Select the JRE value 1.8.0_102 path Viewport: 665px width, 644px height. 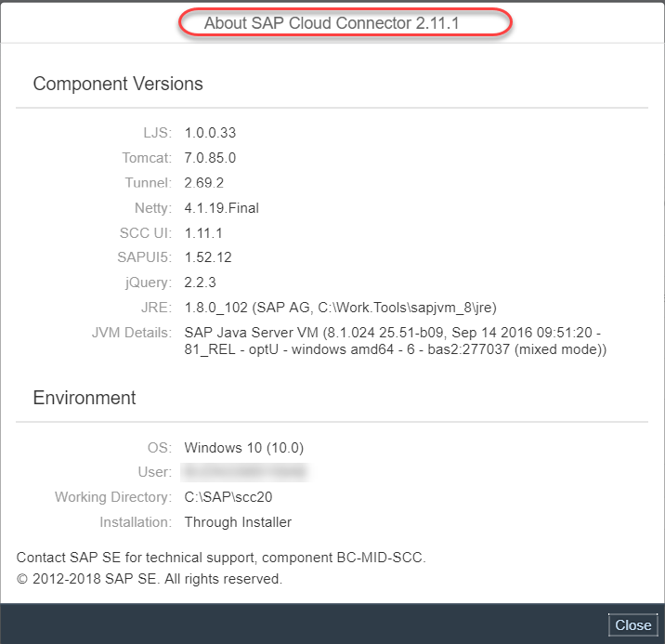[x=341, y=308]
